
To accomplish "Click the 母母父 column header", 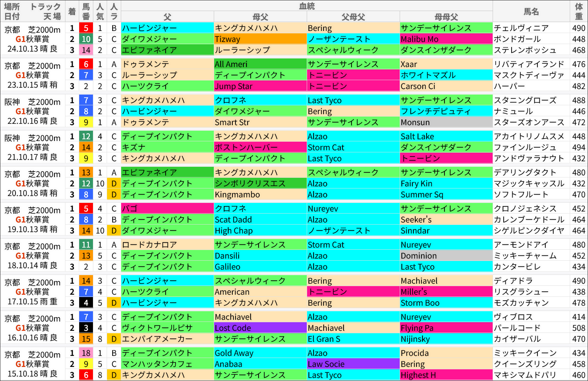I will [446, 17].
